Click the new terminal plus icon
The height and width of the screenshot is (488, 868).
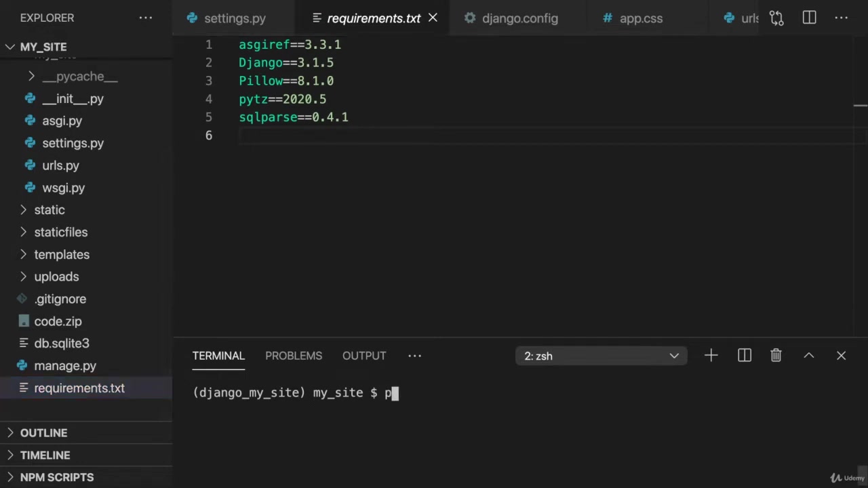[711, 356]
